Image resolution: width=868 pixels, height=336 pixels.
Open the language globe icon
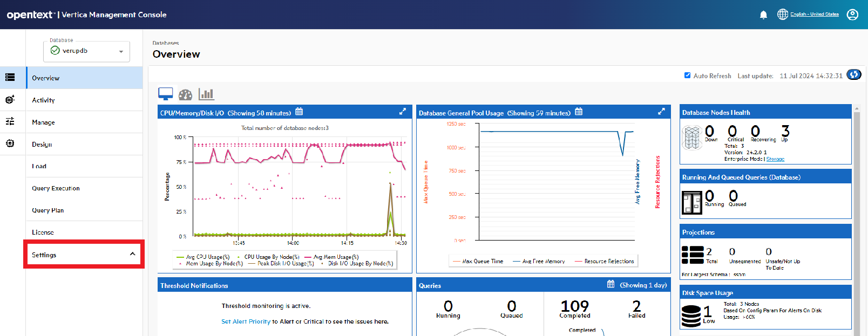(783, 15)
